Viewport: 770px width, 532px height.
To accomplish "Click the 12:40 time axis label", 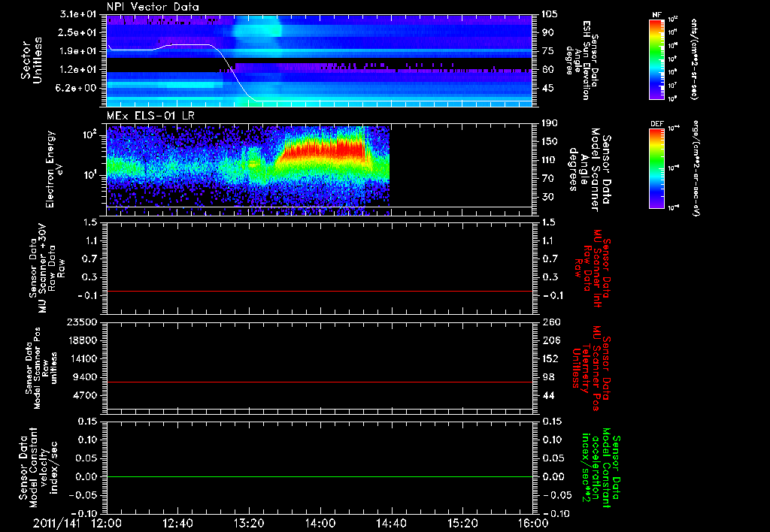I will [178, 523].
